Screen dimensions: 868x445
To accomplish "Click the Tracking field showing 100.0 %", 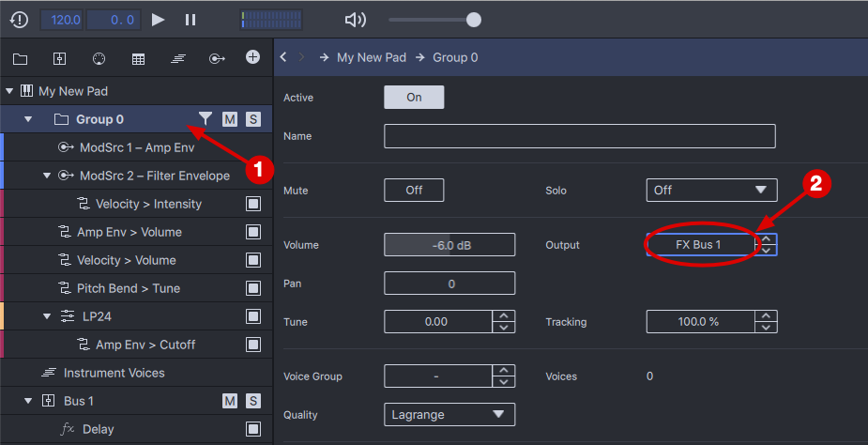I will [700, 321].
